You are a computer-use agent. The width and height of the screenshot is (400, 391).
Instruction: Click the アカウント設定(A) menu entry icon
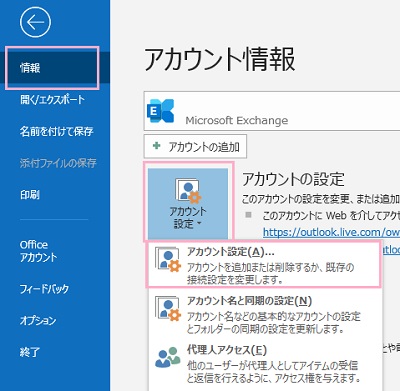tap(168, 260)
